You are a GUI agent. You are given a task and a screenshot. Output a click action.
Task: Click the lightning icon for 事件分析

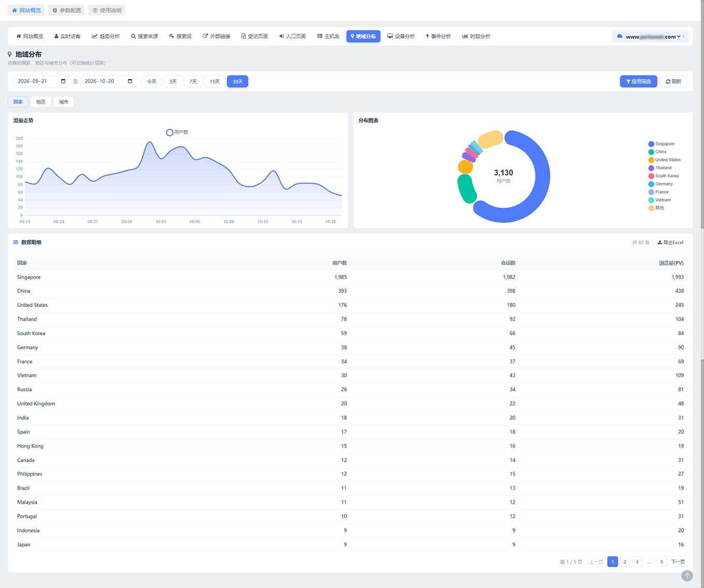[x=428, y=36]
